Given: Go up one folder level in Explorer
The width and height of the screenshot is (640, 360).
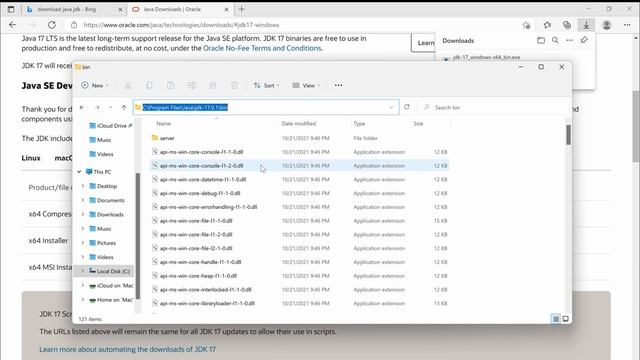Looking at the screenshot, I should click(124, 107).
